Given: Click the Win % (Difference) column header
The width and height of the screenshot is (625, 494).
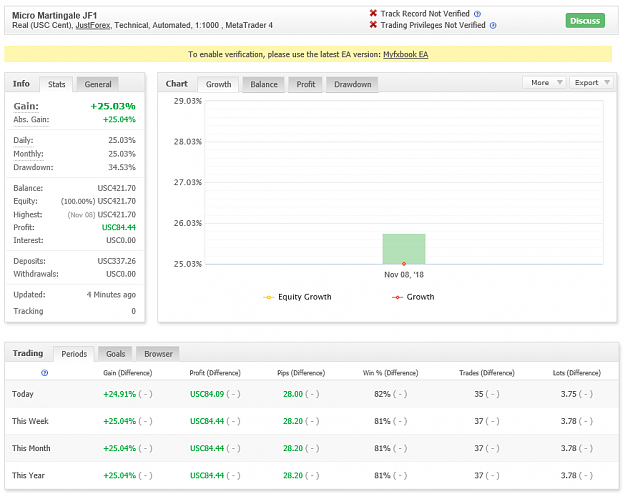Looking at the screenshot, I should (390, 373).
